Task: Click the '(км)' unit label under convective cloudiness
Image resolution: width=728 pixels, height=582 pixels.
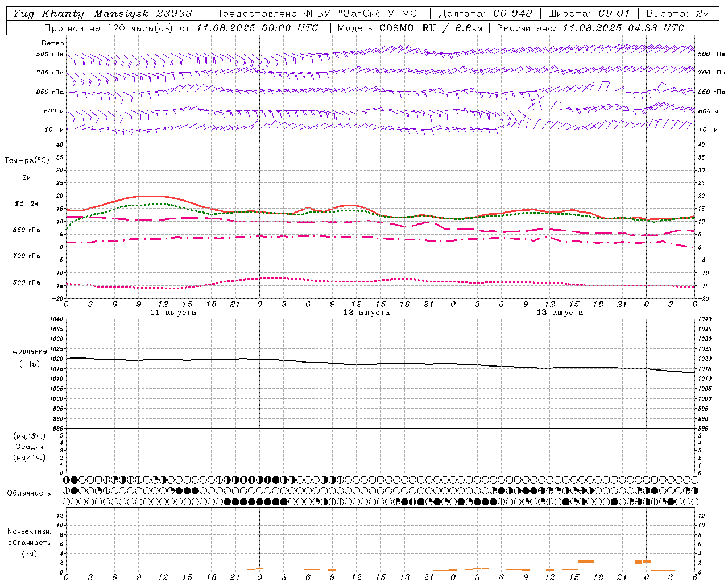Action: click(x=30, y=554)
